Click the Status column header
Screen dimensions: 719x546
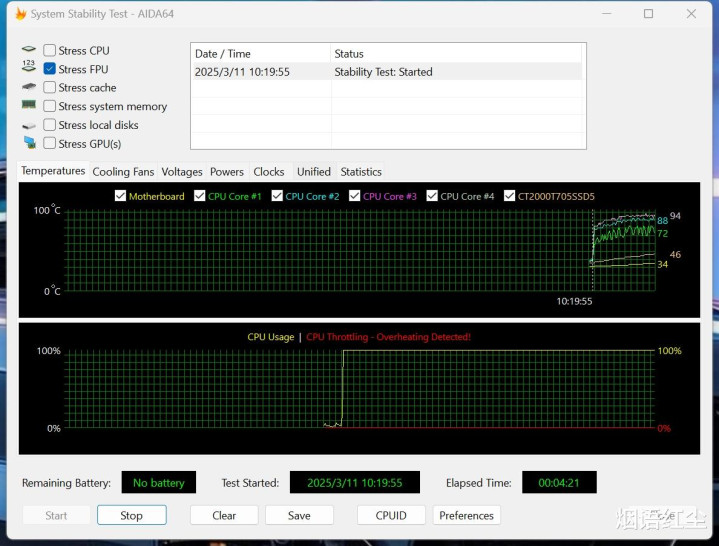[456, 54]
